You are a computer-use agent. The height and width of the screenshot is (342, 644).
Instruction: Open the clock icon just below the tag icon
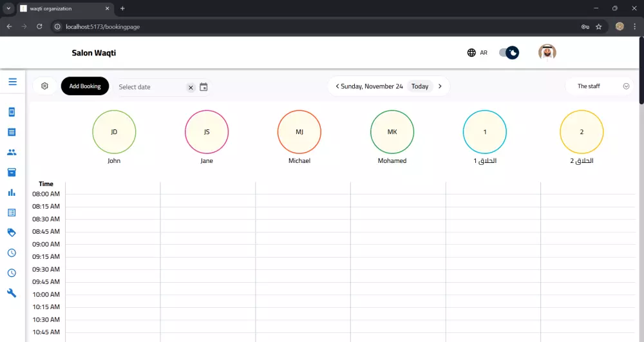pyautogui.click(x=12, y=253)
